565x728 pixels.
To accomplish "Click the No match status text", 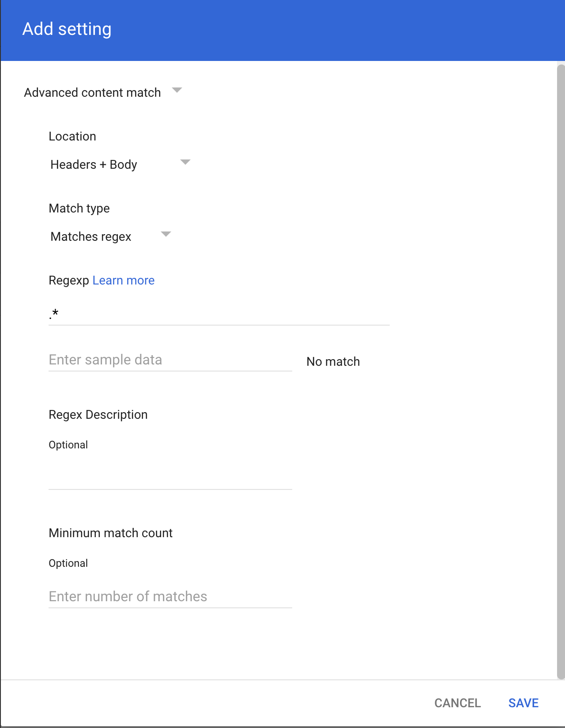I will (x=333, y=361).
